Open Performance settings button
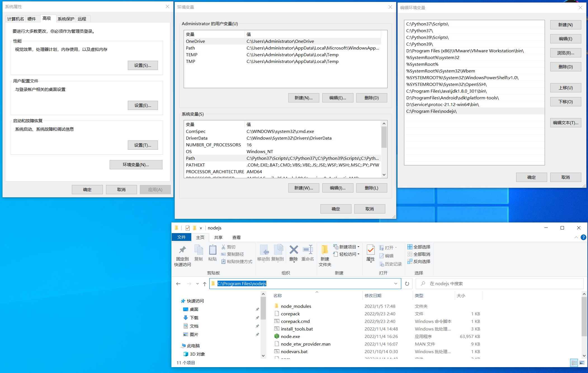588x373 pixels. tap(143, 65)
